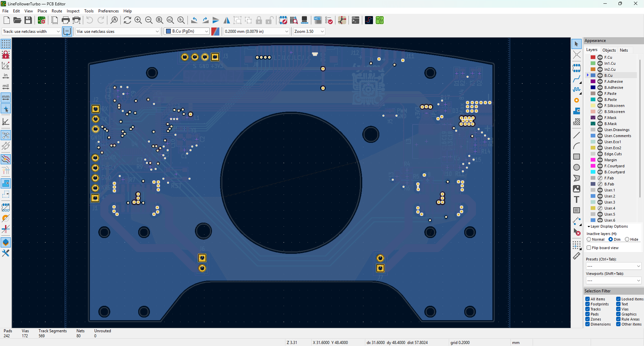Hide the Edge.Cuts layer
The image size is (644, 346).
click(600, 154)
